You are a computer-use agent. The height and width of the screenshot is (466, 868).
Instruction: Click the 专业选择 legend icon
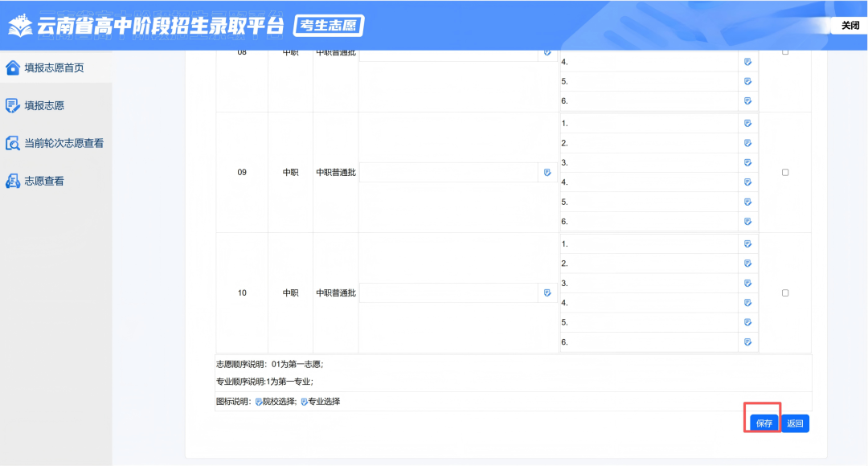pyautogui.click(x=304, y=402)
